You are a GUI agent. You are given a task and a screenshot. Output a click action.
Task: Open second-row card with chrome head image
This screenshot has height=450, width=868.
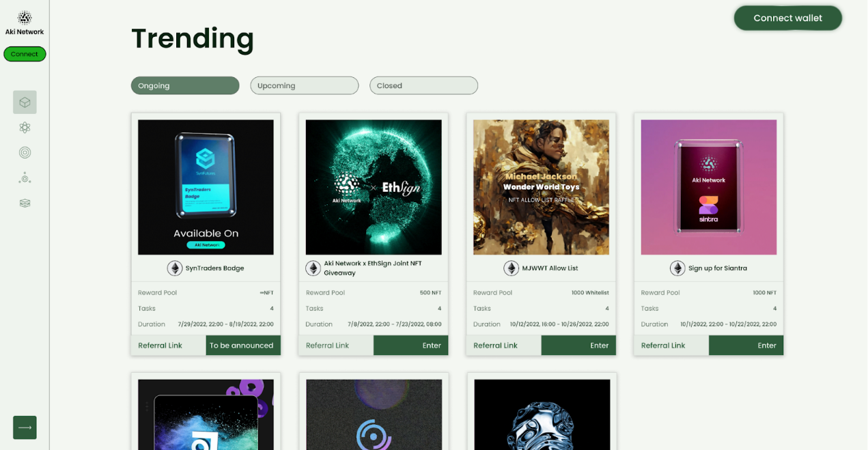click(x=542, y=414)
